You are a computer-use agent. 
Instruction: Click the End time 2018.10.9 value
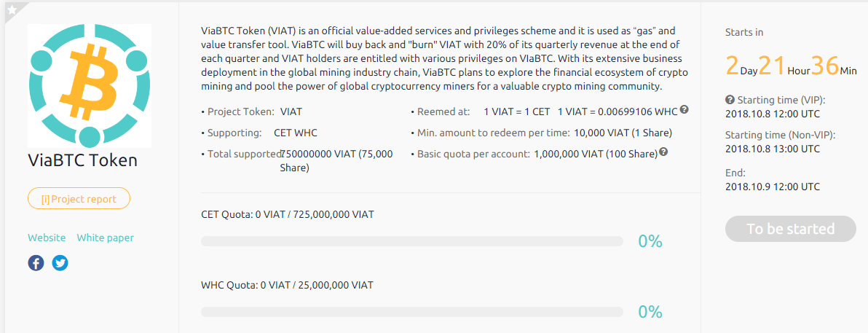click(773, 187)
